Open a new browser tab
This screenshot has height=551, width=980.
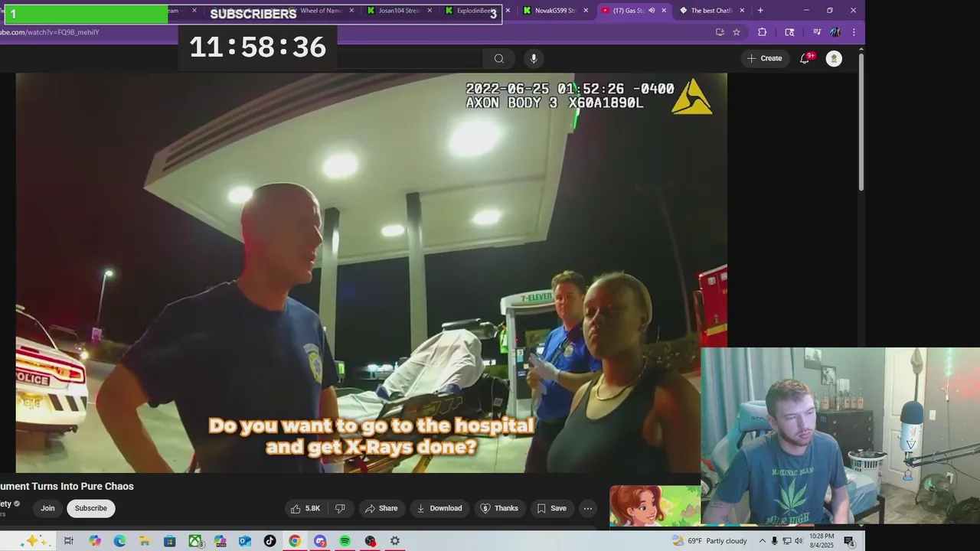pyautogui.click(x=760, y=11)
